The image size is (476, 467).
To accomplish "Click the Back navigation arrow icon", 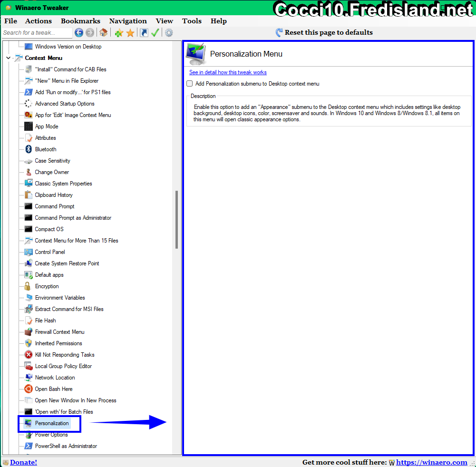I will pos(79,32).
